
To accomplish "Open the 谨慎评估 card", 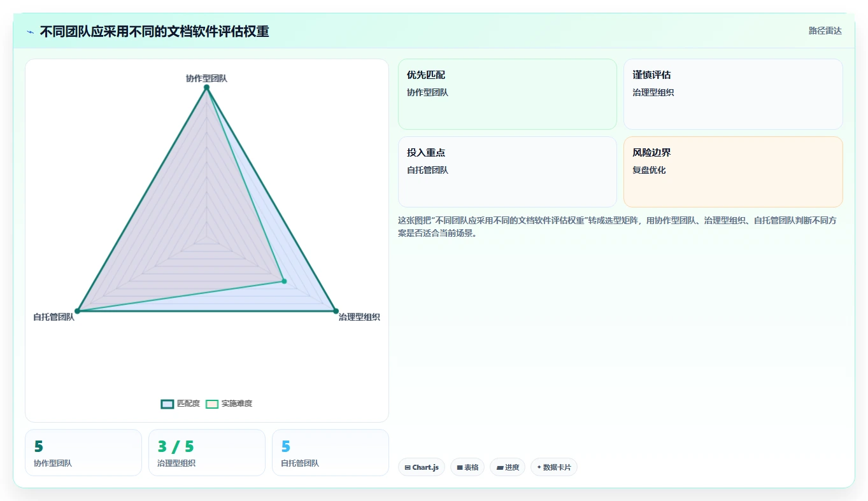I will point(733,94).
